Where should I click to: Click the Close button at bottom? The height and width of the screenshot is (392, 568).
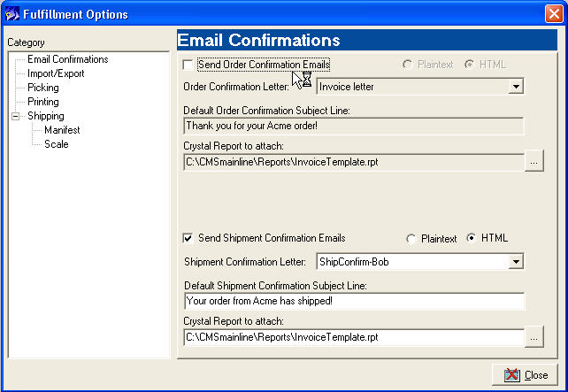click(525, 375)
